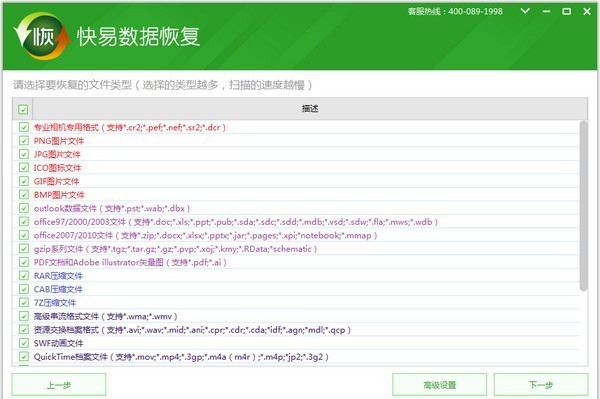Click the 上一步 previous step button
The image size is (600, 399).
59,384
